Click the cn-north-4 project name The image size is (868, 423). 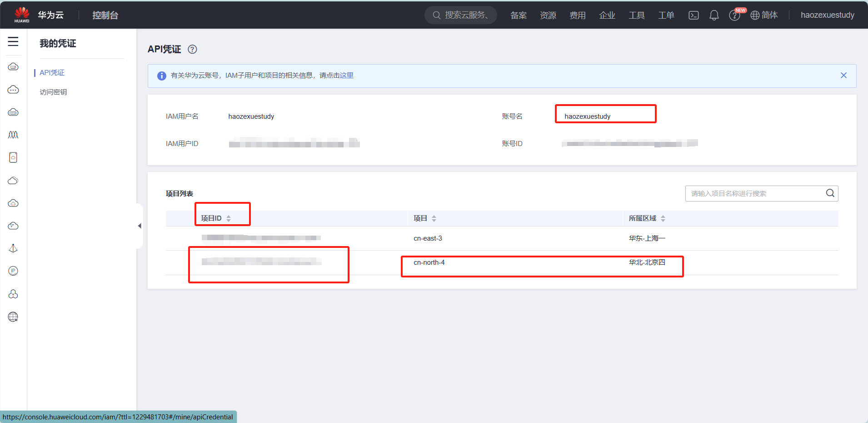click(429, 262)
